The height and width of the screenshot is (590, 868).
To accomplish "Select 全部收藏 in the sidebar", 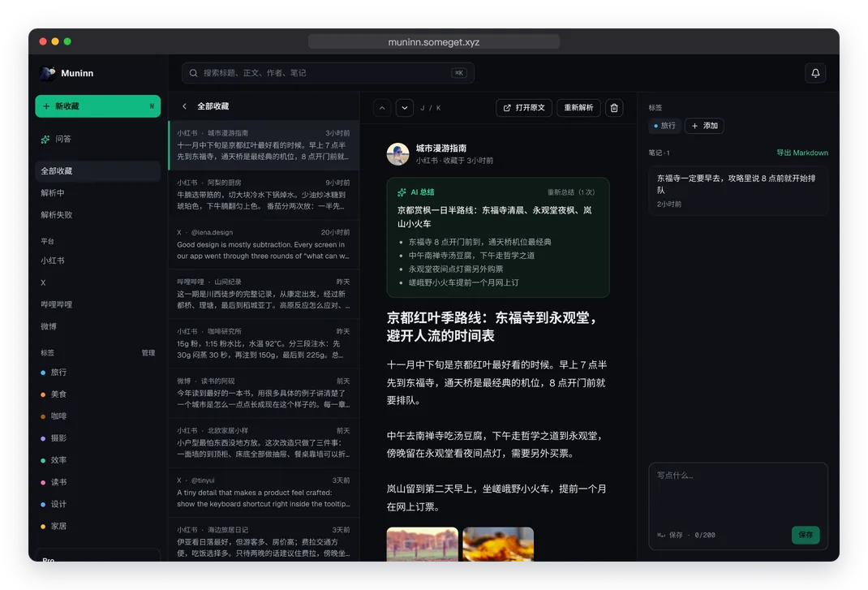I will 97,171.
